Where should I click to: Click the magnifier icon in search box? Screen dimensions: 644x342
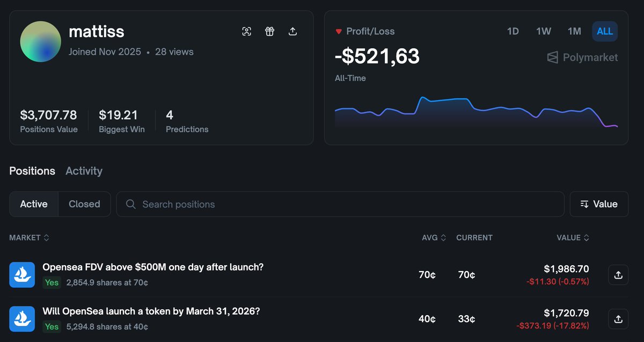click(130, 204)
